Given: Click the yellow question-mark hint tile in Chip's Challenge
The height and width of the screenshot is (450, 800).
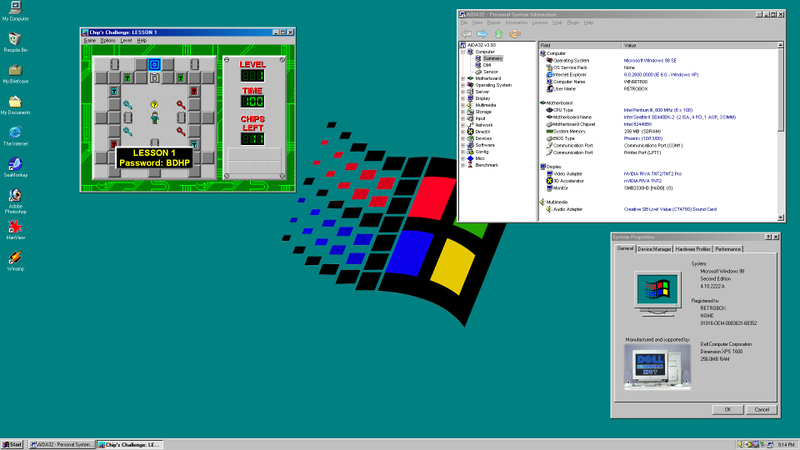Looking at the screenshot, I should (x=154, y=104).
